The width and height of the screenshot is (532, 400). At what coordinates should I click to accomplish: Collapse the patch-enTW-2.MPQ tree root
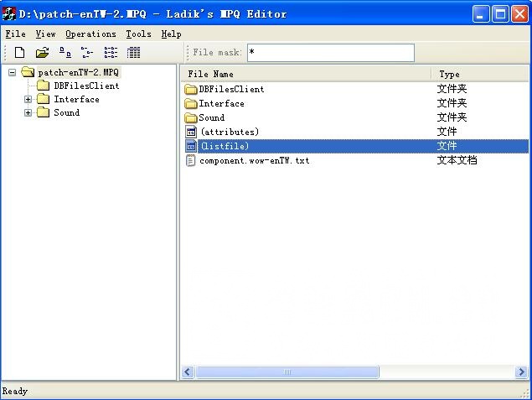click(x=13, y=72)
